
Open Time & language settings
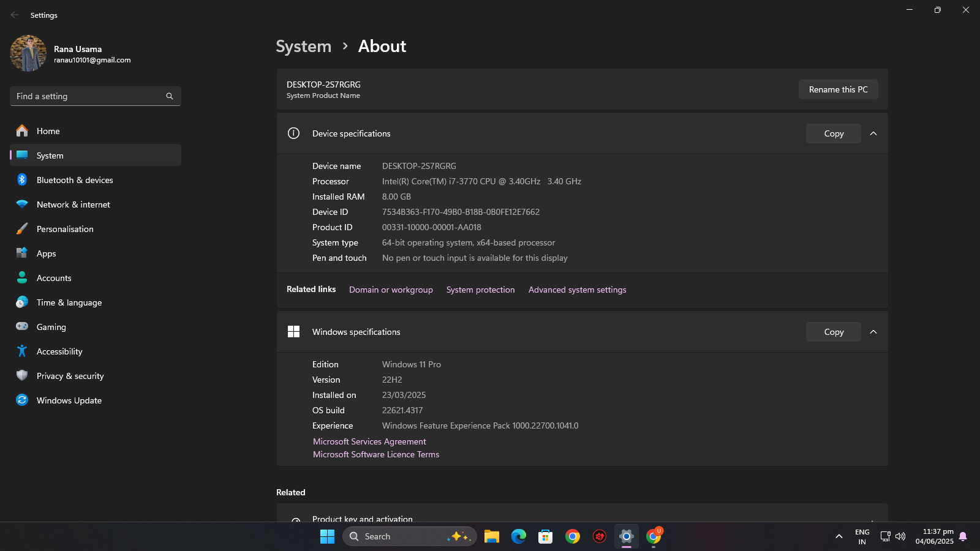[69, 302]
